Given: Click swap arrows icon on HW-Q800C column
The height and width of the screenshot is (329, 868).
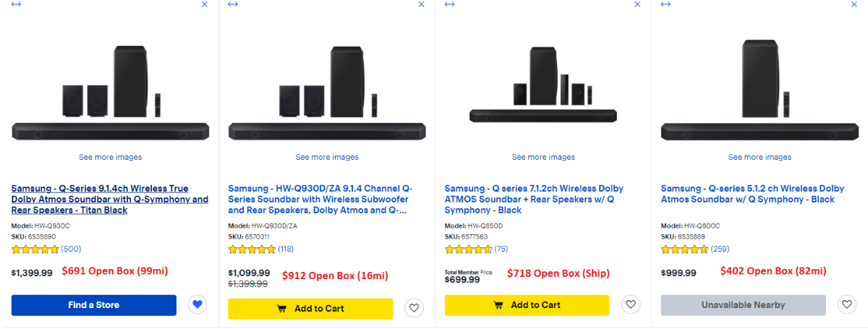Looking at the screenshot, I should (666, 4).
